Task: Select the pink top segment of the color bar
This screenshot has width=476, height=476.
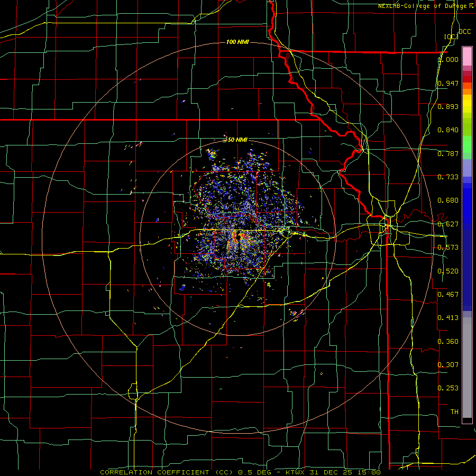Action: pos(467,57)
